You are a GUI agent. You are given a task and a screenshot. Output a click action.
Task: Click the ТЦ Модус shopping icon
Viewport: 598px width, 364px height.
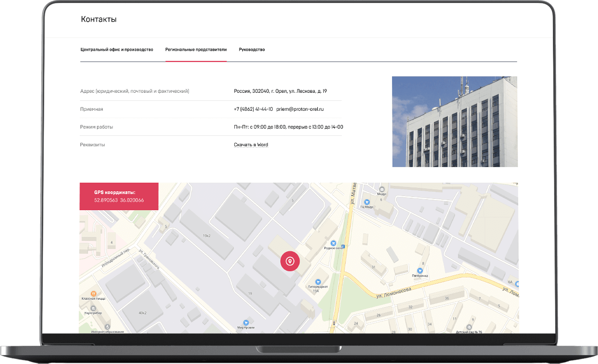(x=366, y=202)
